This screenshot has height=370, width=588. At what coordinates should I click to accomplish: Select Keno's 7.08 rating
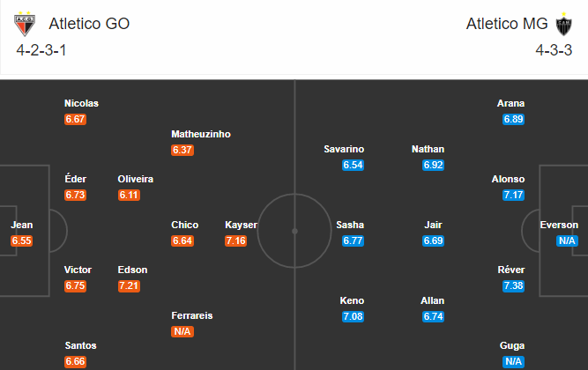tap(353, 316)
